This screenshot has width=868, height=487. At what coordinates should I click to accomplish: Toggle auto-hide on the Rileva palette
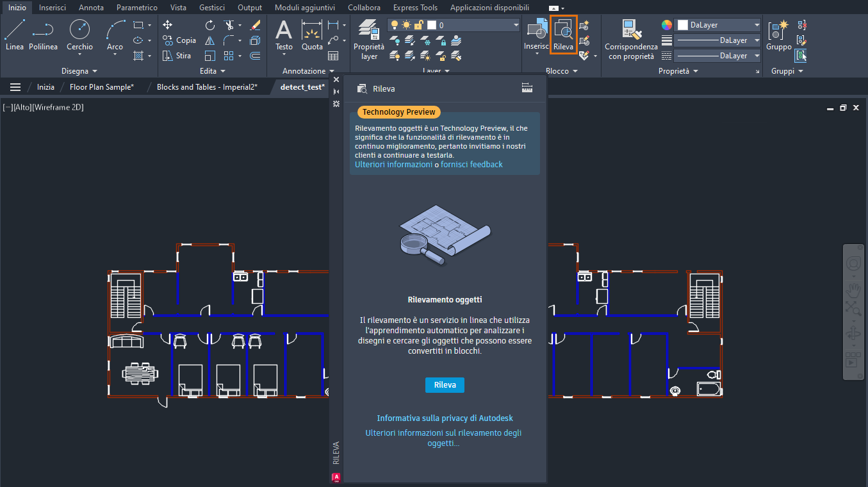[336, 92]
